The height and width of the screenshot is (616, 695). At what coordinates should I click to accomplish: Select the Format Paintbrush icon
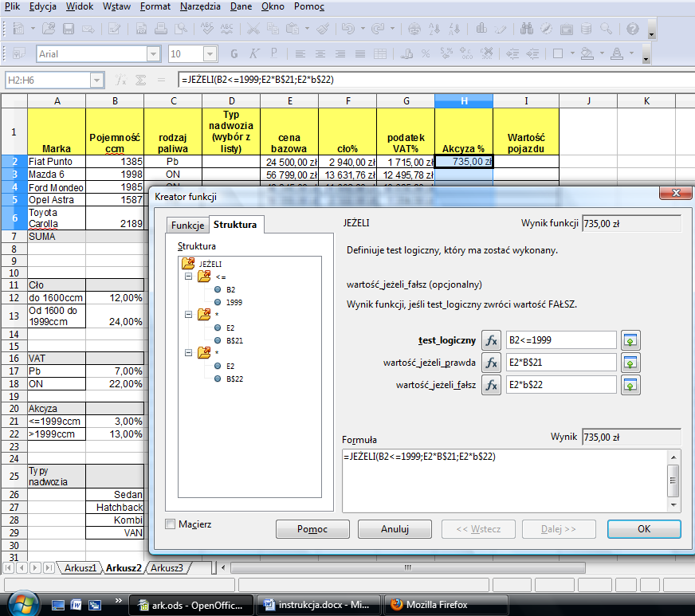[x=323, y=29]
